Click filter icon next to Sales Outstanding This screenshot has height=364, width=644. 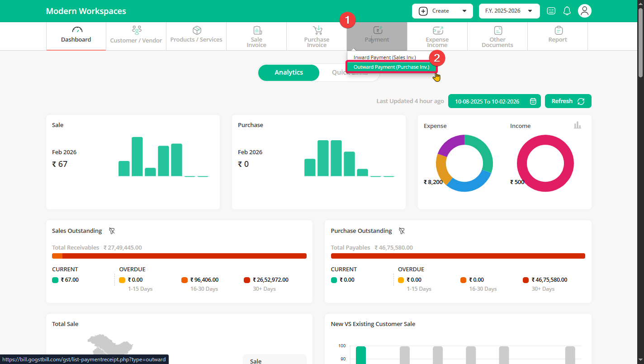[112, 231]
